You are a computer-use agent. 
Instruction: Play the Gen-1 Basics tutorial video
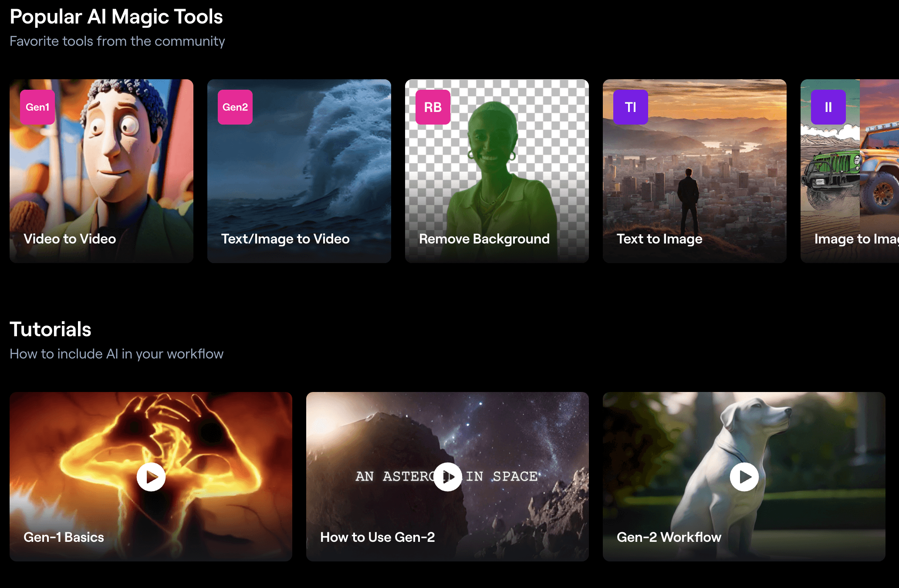[x=151, y=477]
